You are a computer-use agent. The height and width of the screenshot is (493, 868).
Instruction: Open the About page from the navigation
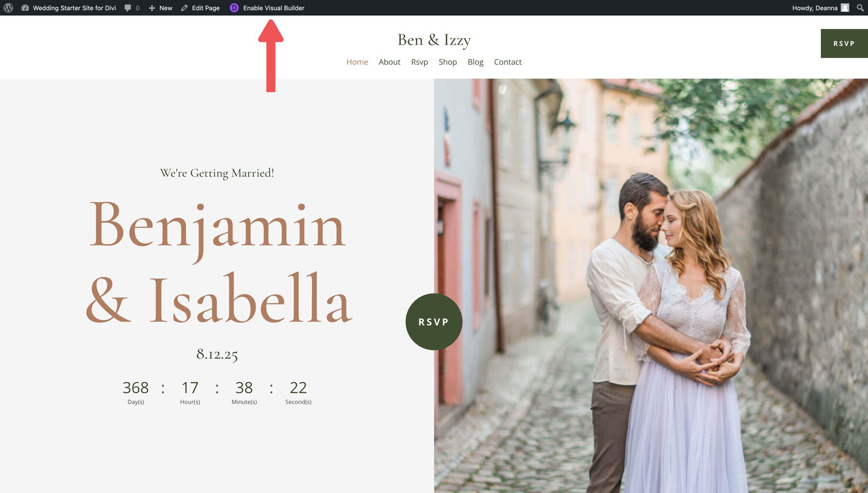(389, 62)
